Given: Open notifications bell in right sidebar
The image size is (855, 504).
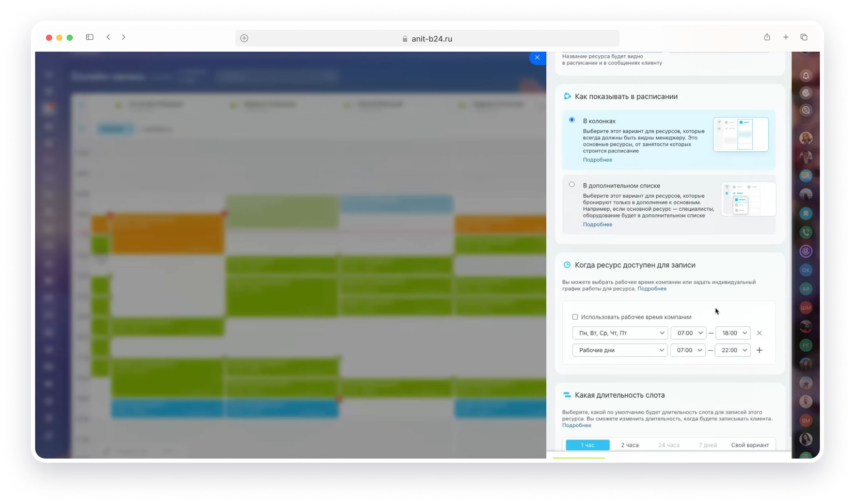Looking at the screenshot, I should point(805,76).
